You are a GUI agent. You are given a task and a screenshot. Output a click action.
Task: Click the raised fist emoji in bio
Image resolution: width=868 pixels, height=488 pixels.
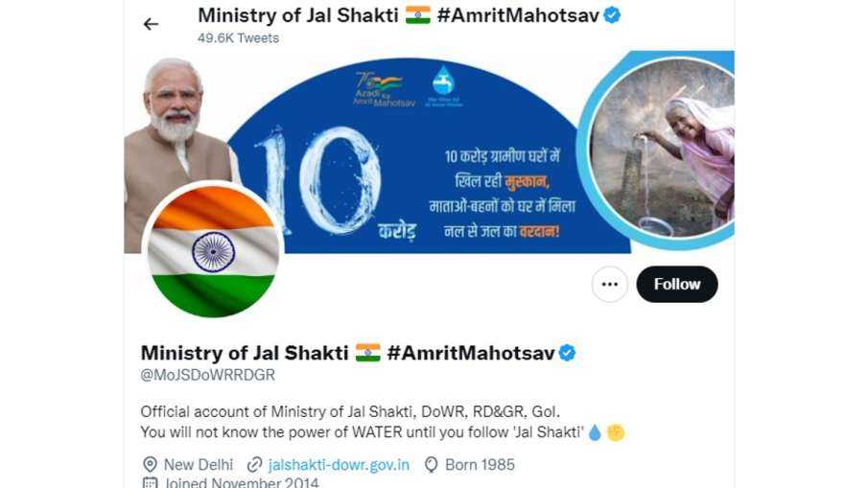616,432
